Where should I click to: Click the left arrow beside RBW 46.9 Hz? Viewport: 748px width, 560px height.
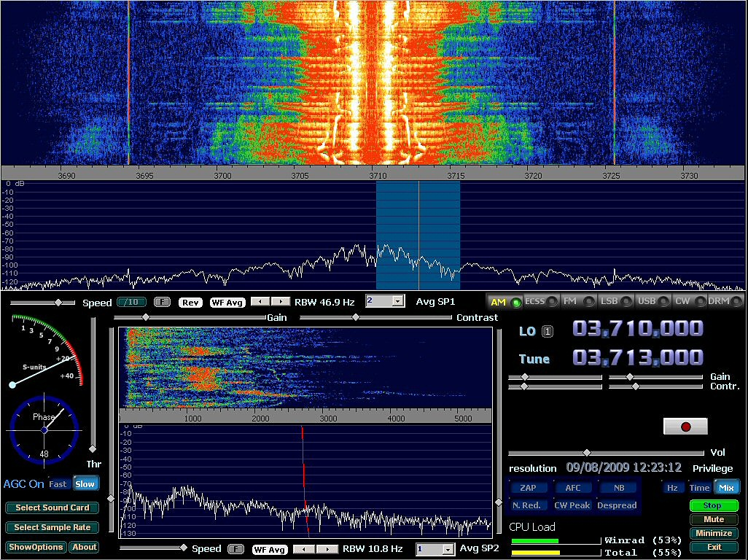(260, 301)
